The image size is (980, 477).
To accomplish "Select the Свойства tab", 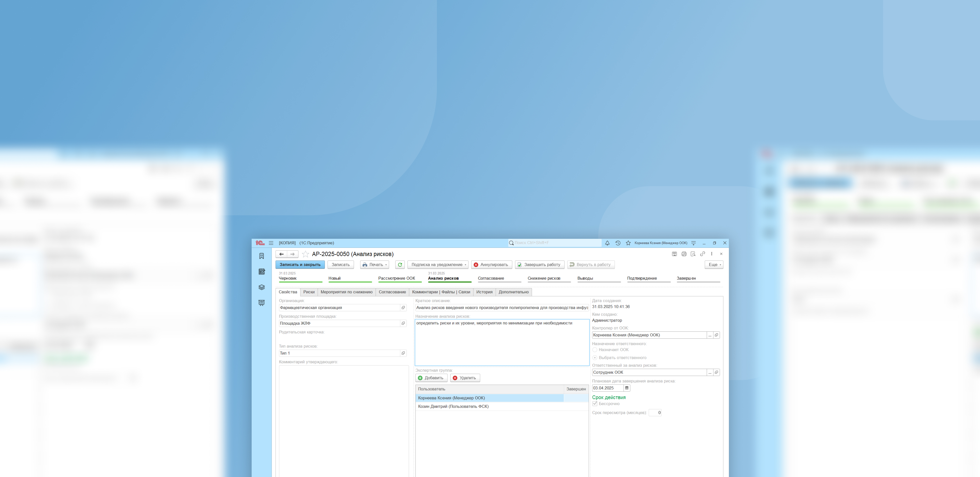I will (288, 292).
